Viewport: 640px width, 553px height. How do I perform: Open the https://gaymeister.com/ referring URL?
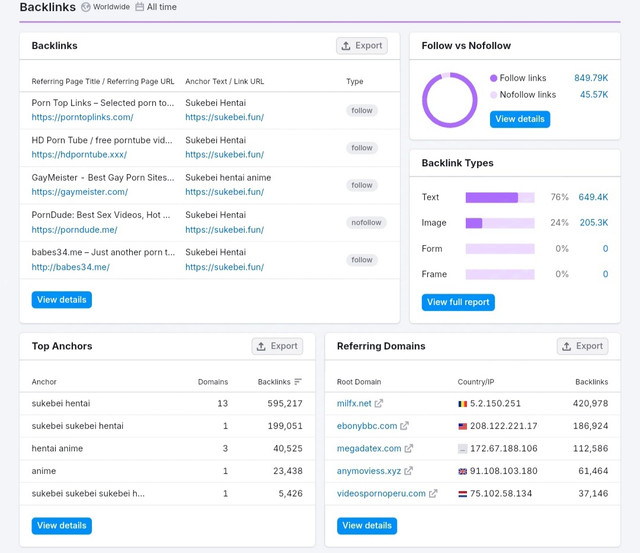(x=80, y=192)
